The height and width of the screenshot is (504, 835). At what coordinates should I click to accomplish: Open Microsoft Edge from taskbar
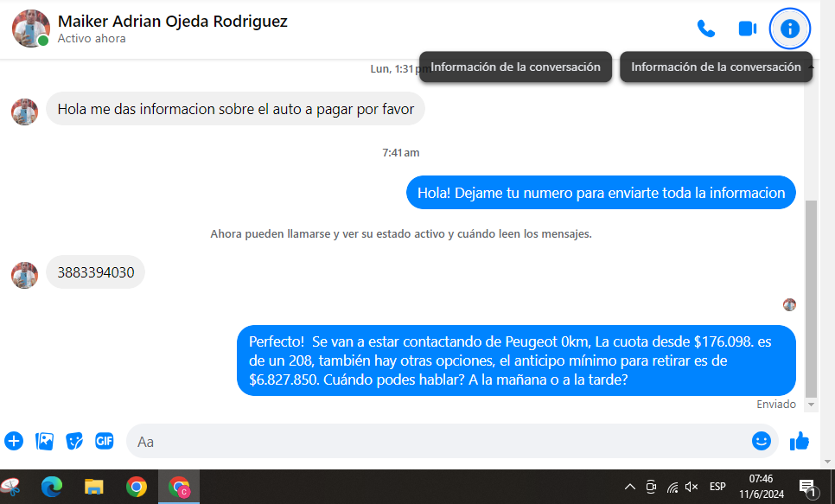point(52,487)
